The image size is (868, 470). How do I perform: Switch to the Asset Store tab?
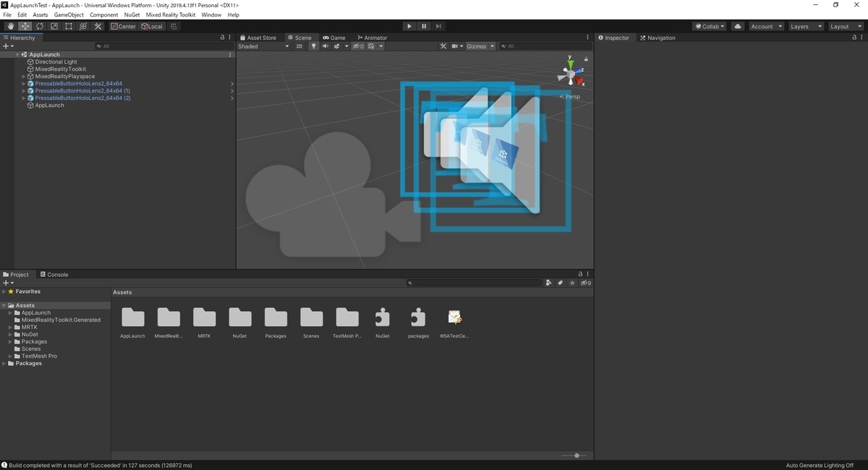(258, 38)
